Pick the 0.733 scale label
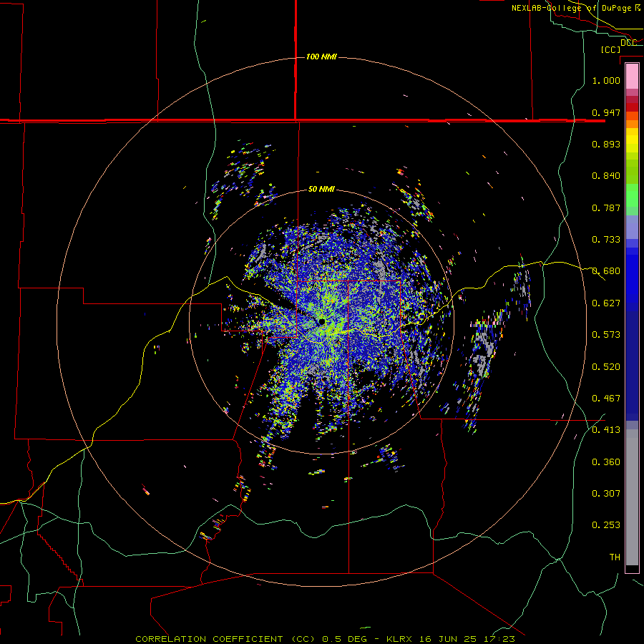Screen dimensions: 644x644 click(x=606, y=240)
